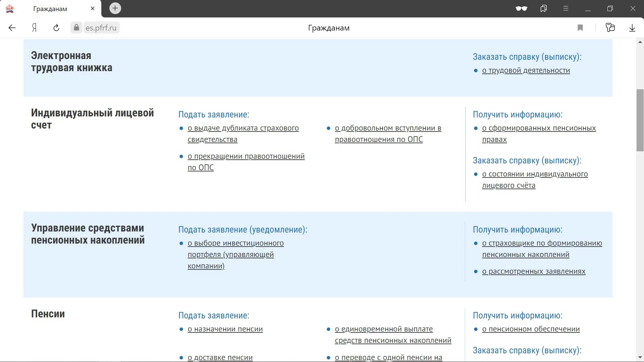Click the scrollbar down arrow
The width and height of the screenshot is (644, 362).
[x=640, y=358]
